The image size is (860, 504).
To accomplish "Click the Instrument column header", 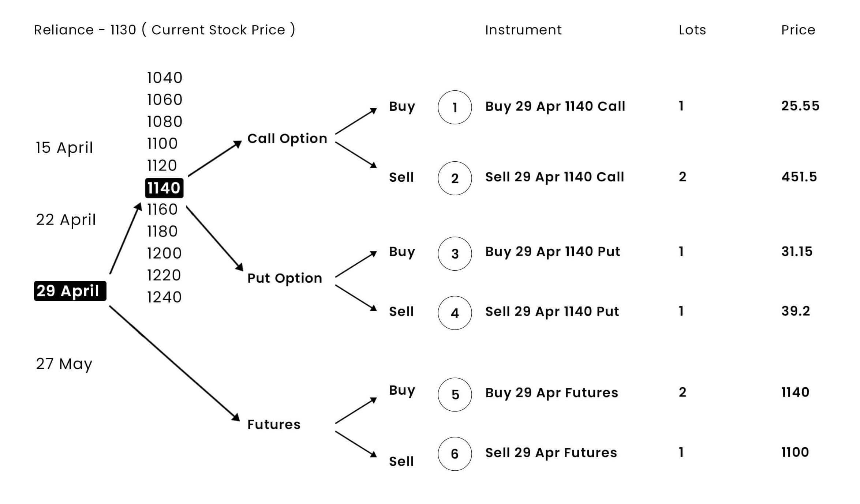I will pyautogui.click(x=523, y=30).
